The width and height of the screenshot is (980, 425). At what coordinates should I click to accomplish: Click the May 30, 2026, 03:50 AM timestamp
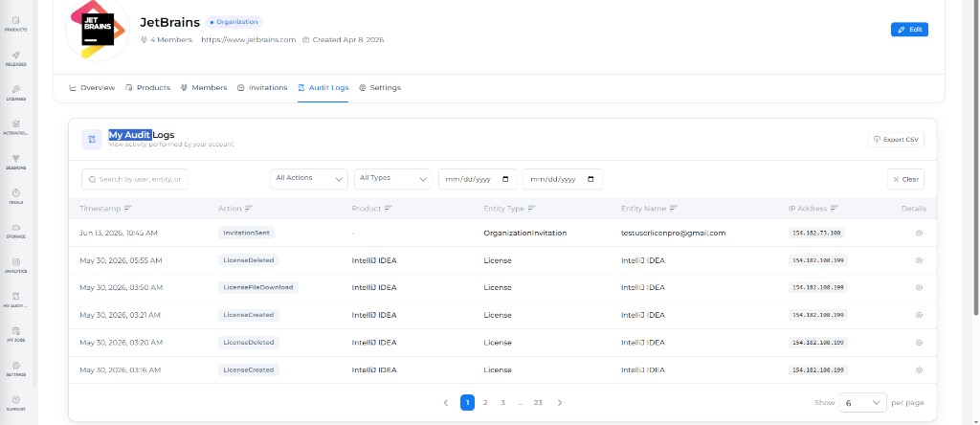pyautogui.click(x=121, y=287)
